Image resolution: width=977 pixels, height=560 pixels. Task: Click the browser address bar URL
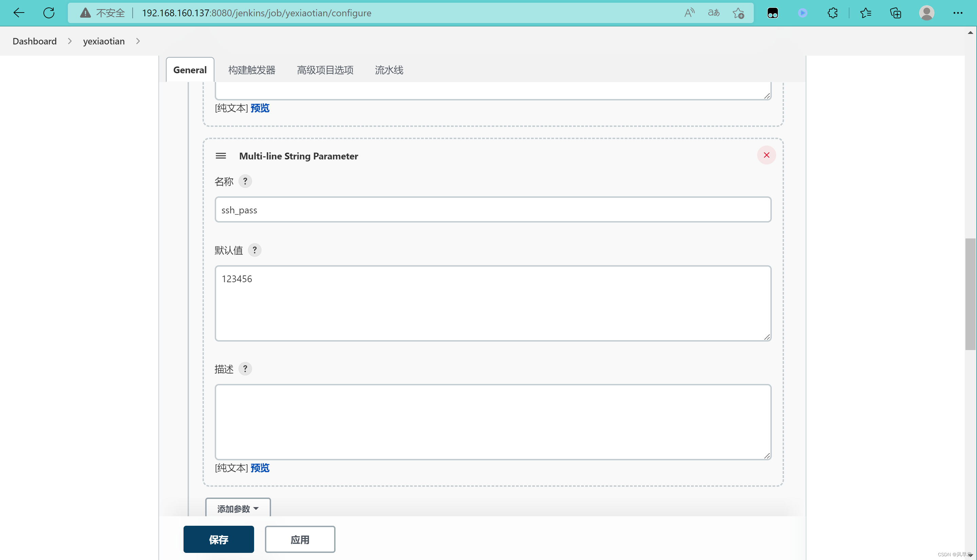(x=256, y=13)
